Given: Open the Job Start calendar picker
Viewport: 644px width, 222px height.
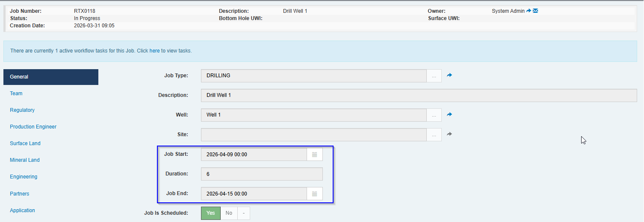Looking at the screenshot, I should tap(314, 155).
